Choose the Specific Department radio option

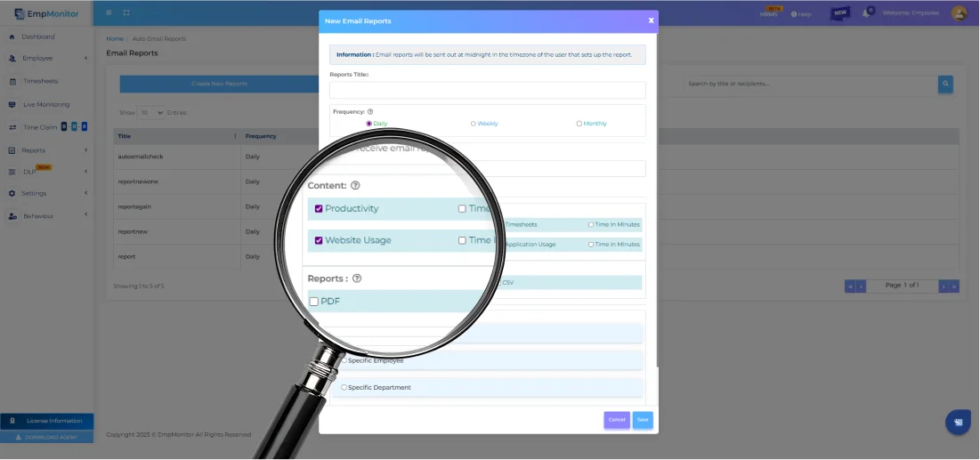(x=344, y=388)
